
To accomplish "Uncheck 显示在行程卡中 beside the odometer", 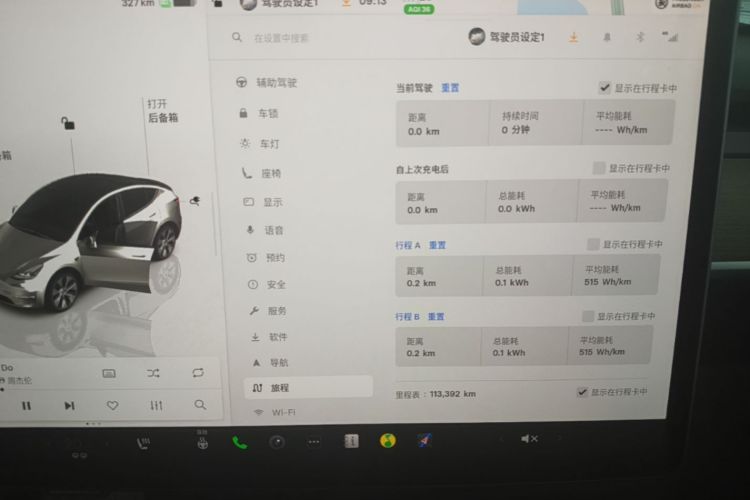I will [583, 392].
